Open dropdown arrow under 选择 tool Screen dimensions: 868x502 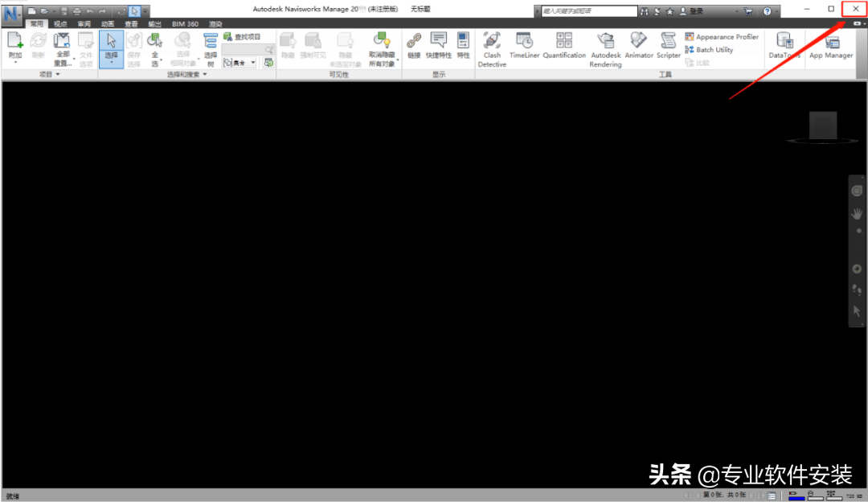tap(111, 63)
